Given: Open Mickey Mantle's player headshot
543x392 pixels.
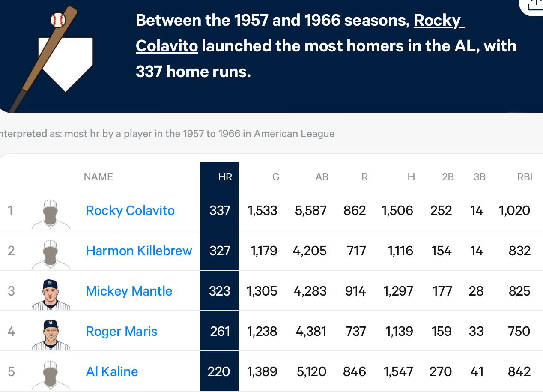Looking at the screenshot, I should coord(51,294).
